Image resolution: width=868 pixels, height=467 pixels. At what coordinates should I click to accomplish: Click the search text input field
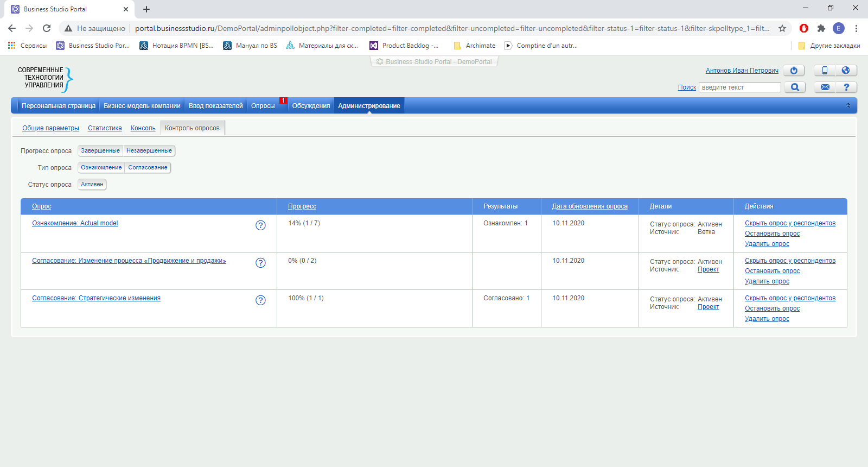(739, 87)
